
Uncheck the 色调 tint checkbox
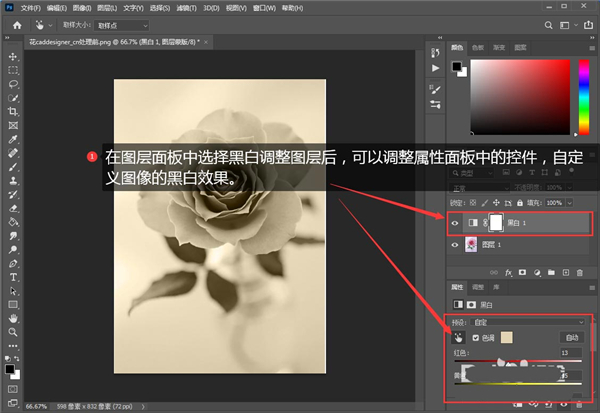click(x=475, y=338)
